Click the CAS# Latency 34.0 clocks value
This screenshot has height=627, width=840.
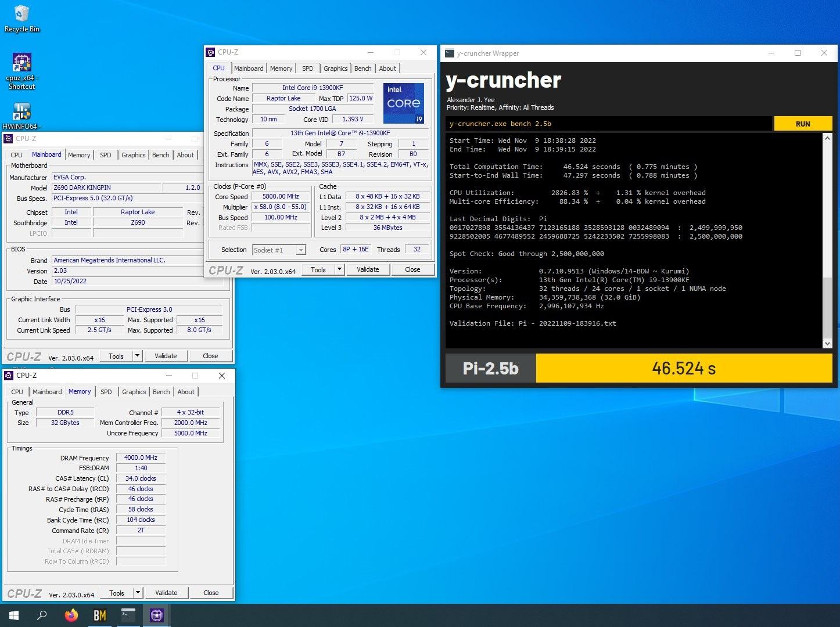(x=141, y=478)
